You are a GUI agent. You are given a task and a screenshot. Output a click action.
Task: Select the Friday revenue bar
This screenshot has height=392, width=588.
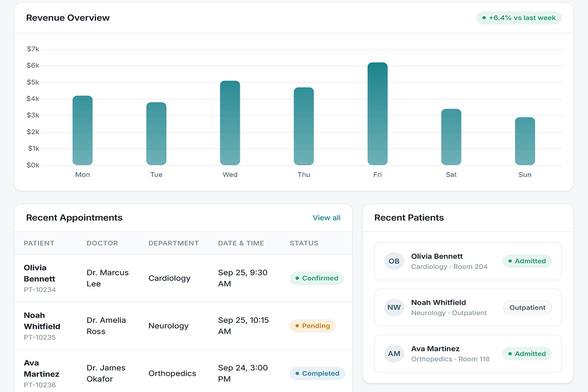377,114
